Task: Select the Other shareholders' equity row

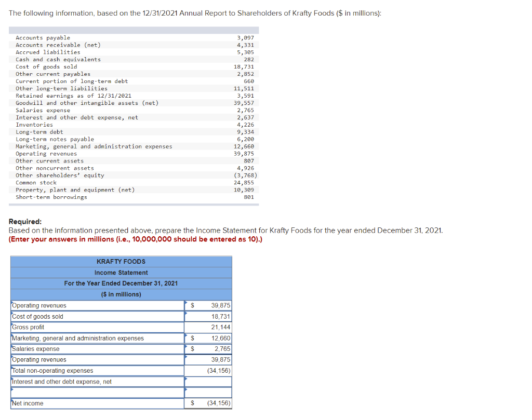Action: point(134,175)
